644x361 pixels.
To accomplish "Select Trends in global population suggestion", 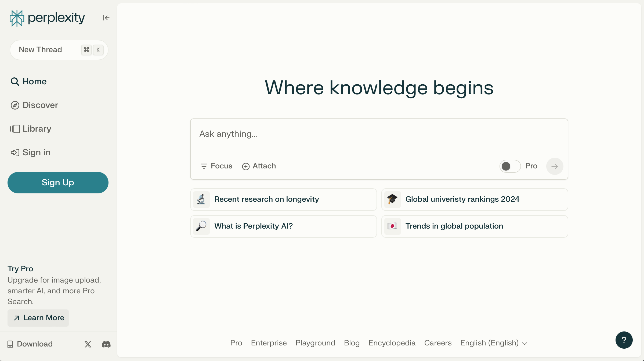I will coord(475,226).
